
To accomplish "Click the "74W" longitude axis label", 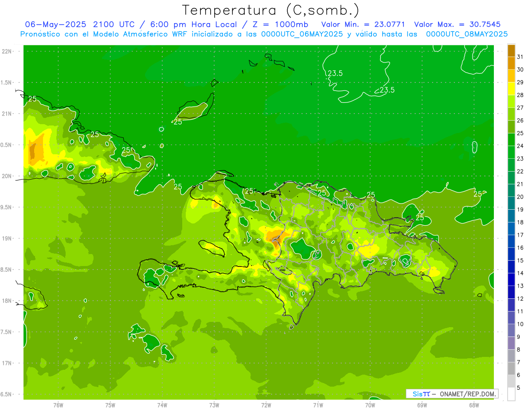I will (x=162, y=405).
